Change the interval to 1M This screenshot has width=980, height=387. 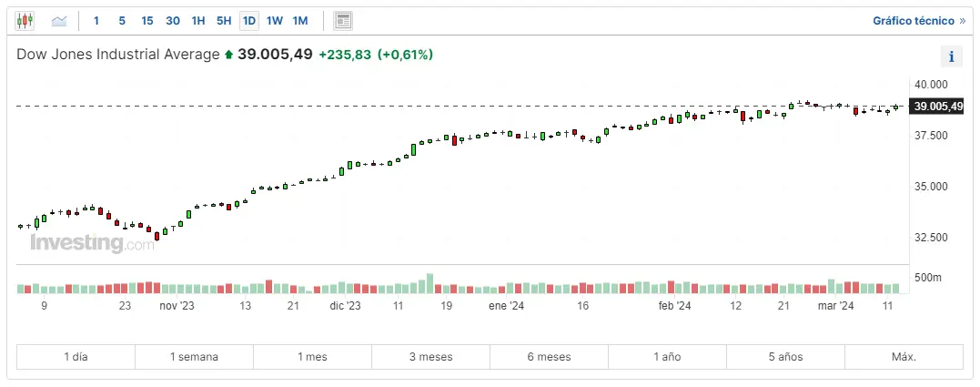[300, 20]
